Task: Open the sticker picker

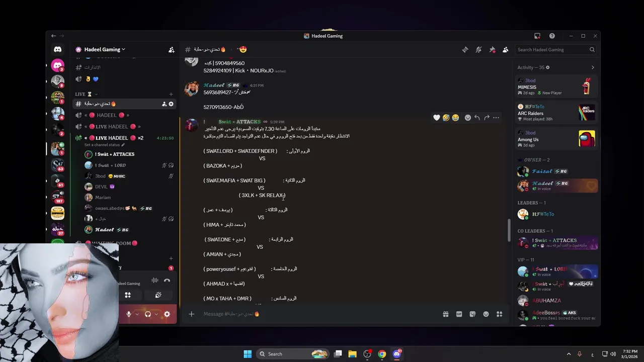Action: click(472, 314)
